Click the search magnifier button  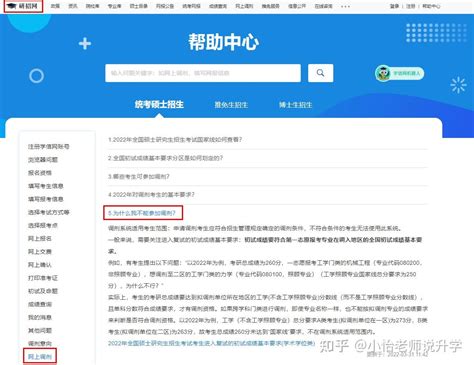pos(320,73)
